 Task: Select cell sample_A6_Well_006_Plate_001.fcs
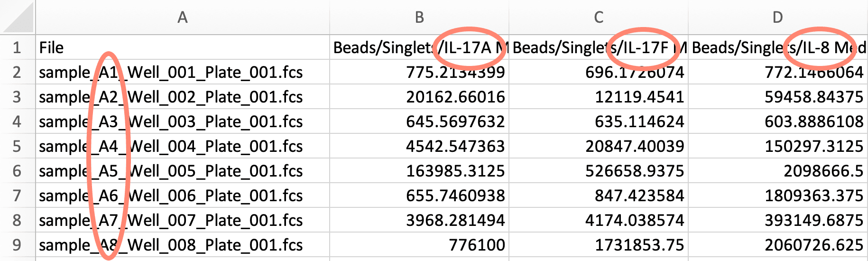[183, 196]
